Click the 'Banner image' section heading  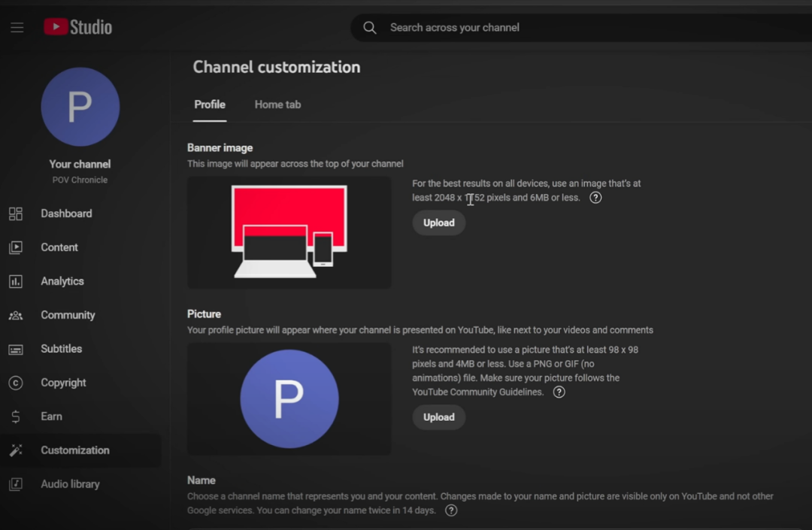pyautogui.click(x=220, y=148)
